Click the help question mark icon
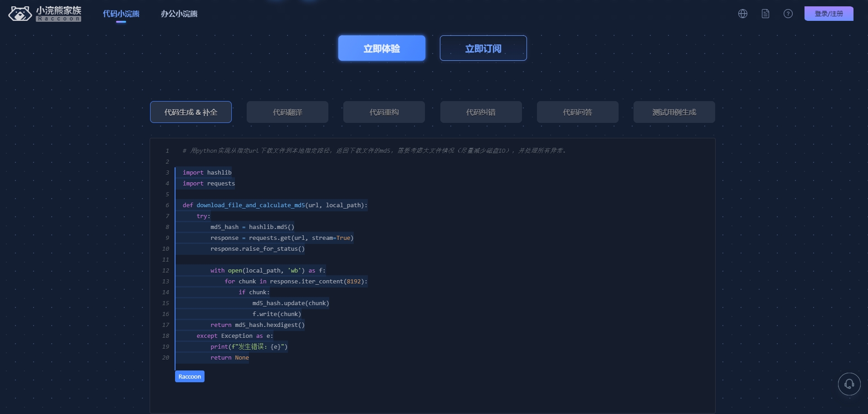The height and width of the screenshot is (414, 868). click(x=788, y=14)
